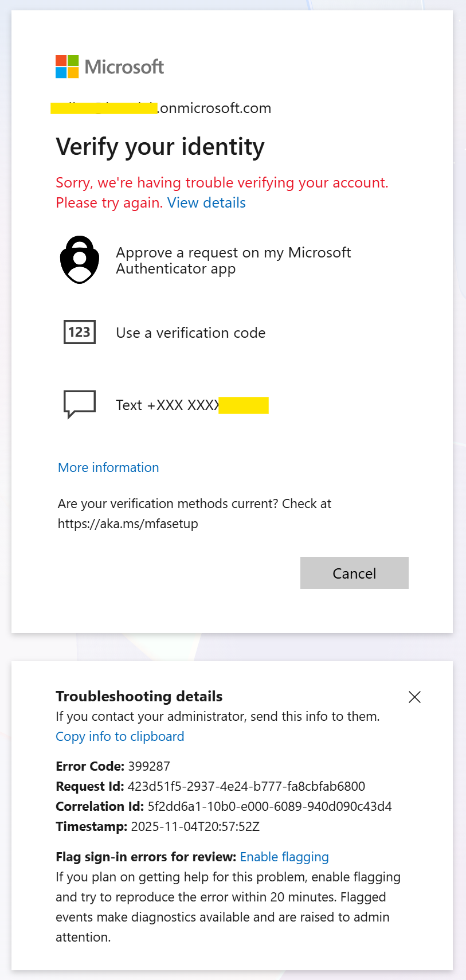Click the Microsoft Authenticator padlock icon
Screen dimensions: 466x980
(x=79, y=259)
